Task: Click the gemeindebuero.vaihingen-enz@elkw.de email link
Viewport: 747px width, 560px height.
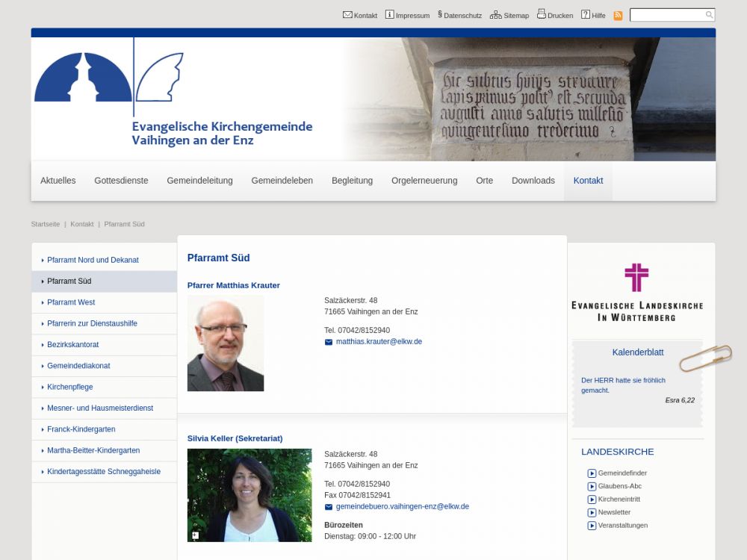Action: point(402,506)
